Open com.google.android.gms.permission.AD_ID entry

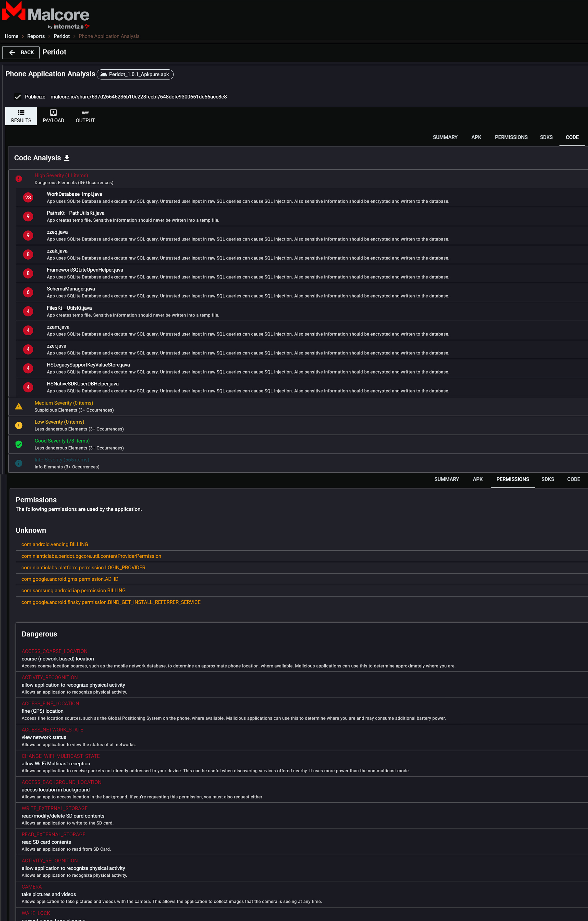click(x=70, y=579)
